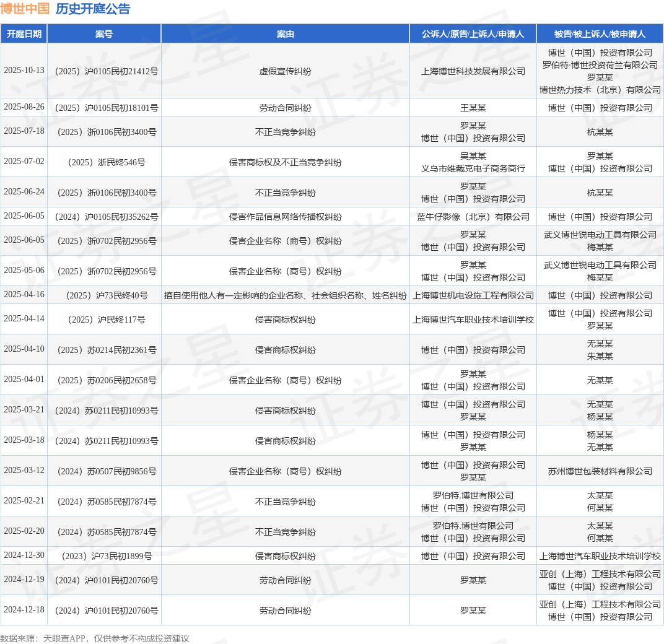Select case number (2025)苏0206民初2658号

[x=107, y=380]
